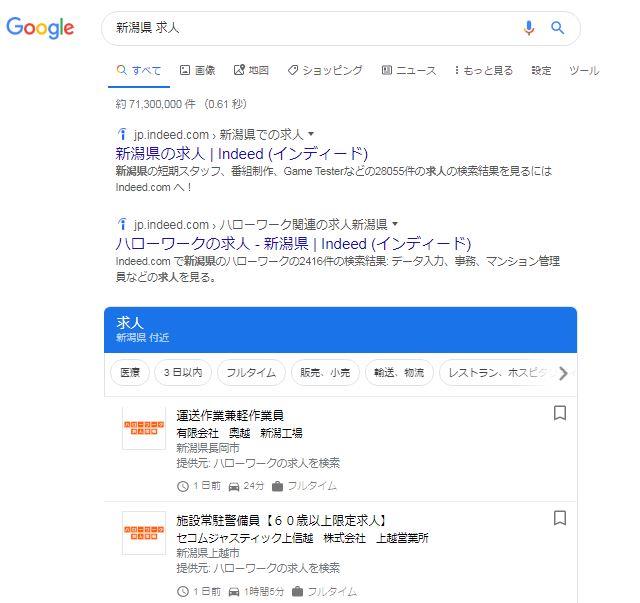
Task: Click the voice search microphone icon
Action: [x=529, y=28]
